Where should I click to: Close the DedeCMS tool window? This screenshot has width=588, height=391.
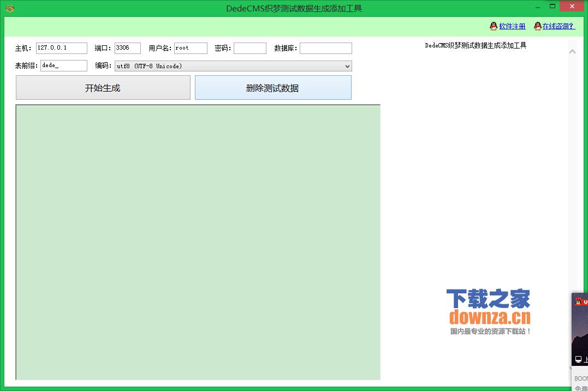pyautogui.click(x=572, y=6)
